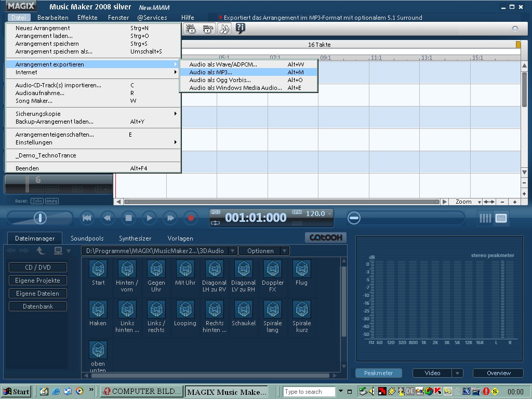Click the music notes toolbar icon
Screen dimensions: 532x399
pos(224,29)
